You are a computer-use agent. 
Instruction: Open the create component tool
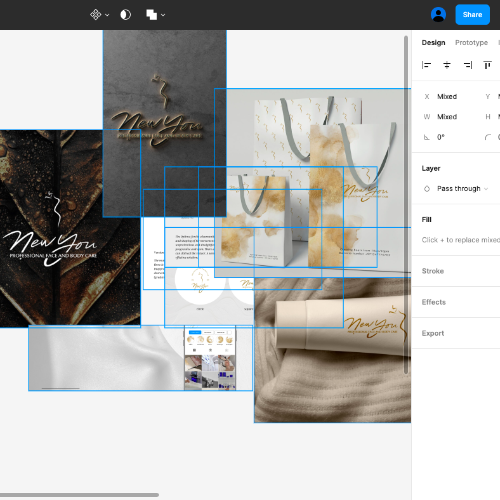pyautogui.click(x=96, y=15)
